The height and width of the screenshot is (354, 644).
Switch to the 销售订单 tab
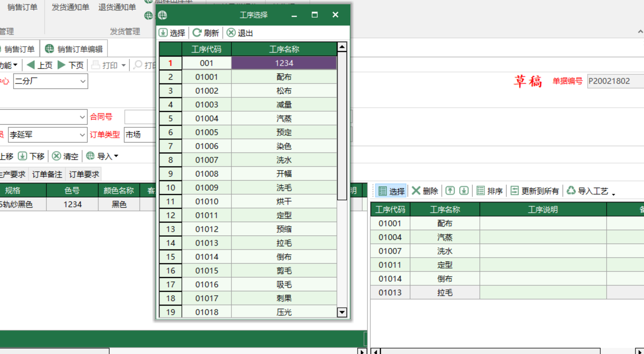tap(19, 49)
